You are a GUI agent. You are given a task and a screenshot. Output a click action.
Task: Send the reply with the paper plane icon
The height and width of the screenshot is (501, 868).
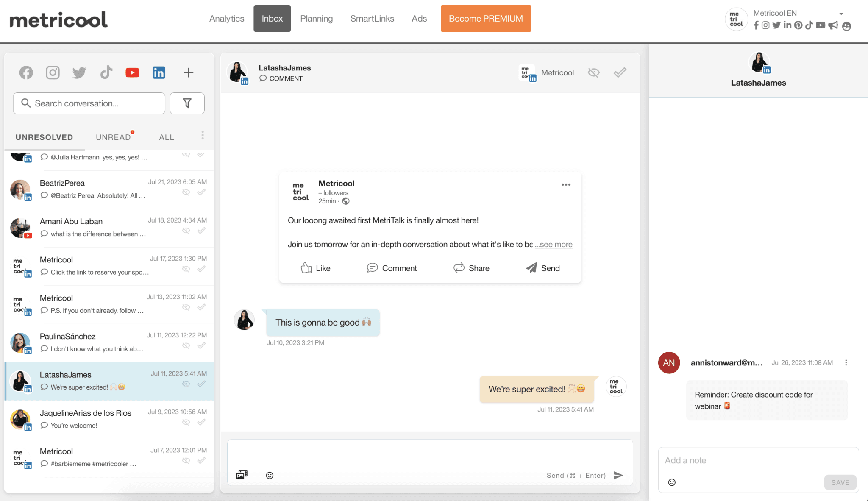(618, 475)
